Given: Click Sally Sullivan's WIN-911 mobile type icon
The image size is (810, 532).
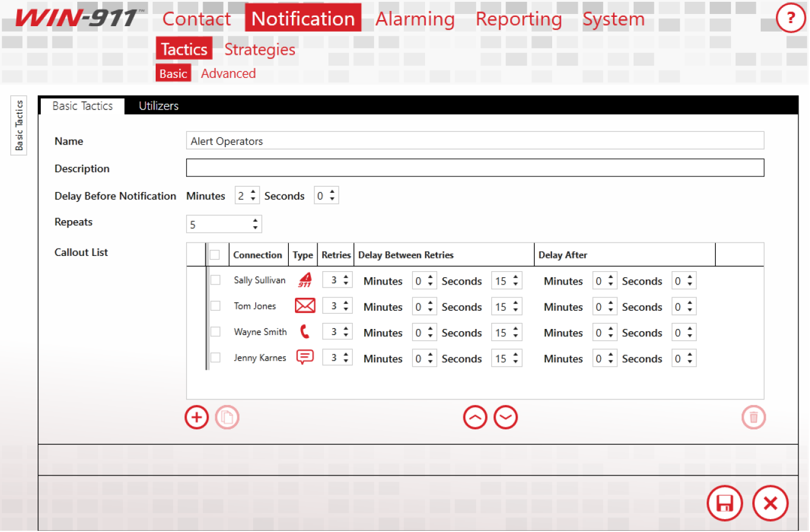Looking at the screenshot, I should (x=305, y=280).
